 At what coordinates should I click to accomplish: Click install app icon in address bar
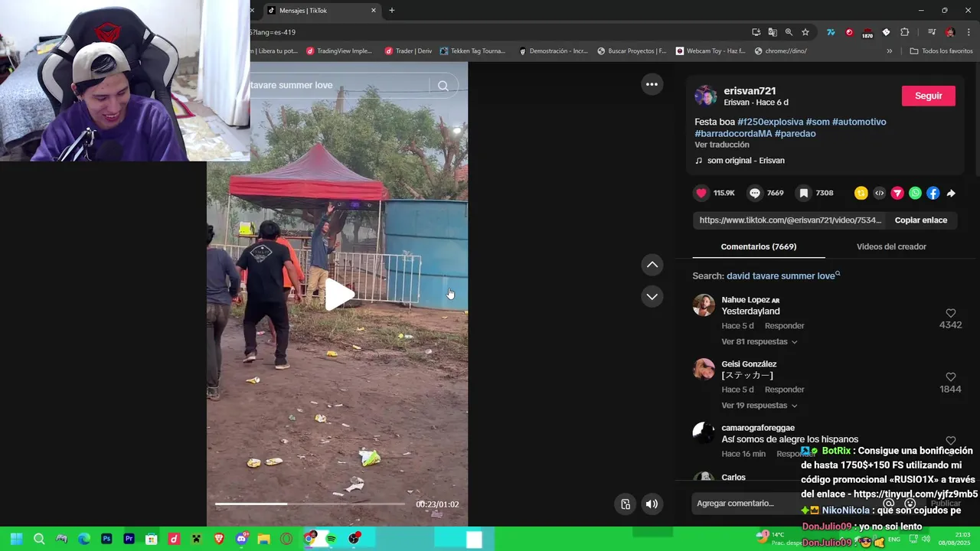[756, 32]
